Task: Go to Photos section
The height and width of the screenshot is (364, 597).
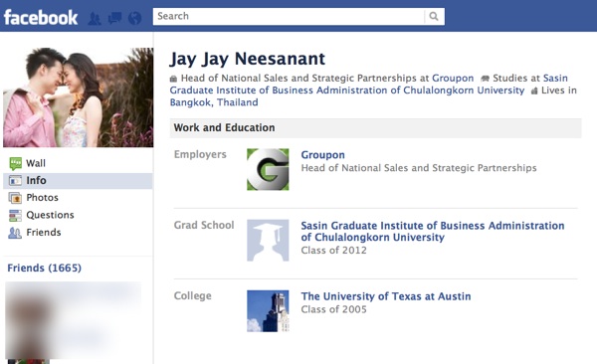Action: pyautogui.click(x=42, y=198)
